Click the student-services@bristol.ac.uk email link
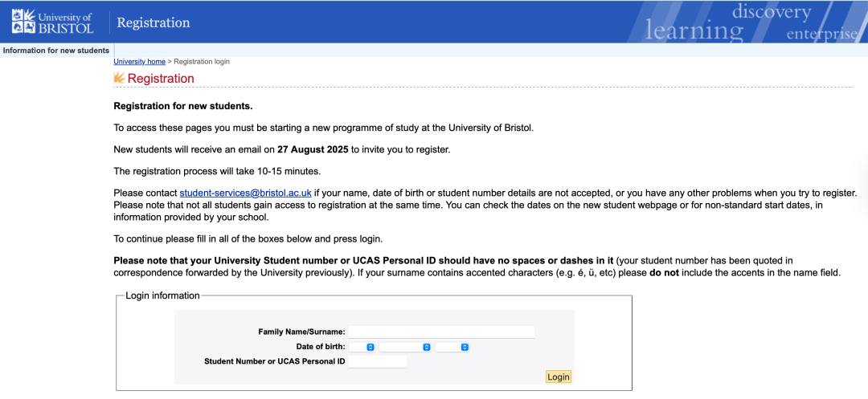Viewport: 868px width, 399px height. tap(246, 193)
